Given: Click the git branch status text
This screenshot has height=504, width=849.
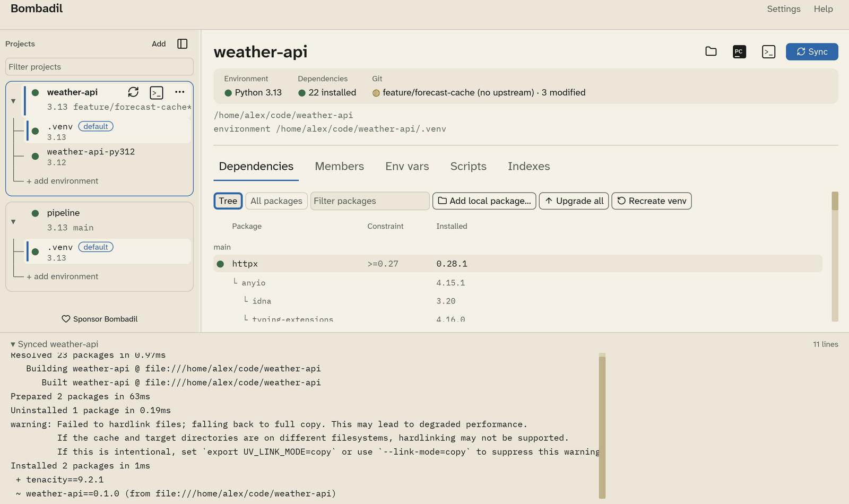Looking at the screenshot, I should point(484,92).
